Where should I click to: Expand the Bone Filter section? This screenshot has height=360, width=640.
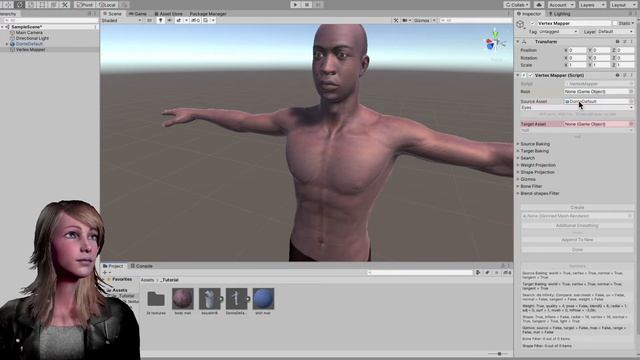coord(531,186)
